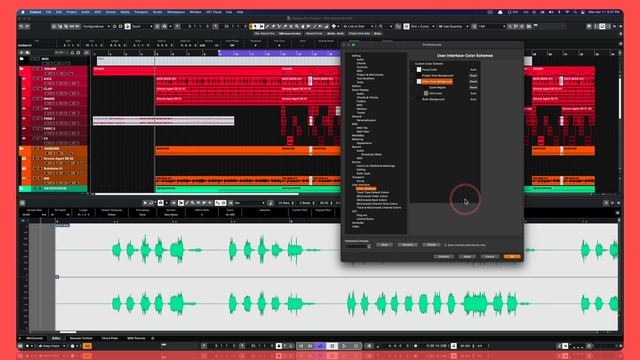Click Apply in Preferences dialog
This screenshot has height=360, width=640.
coord(467,256)
